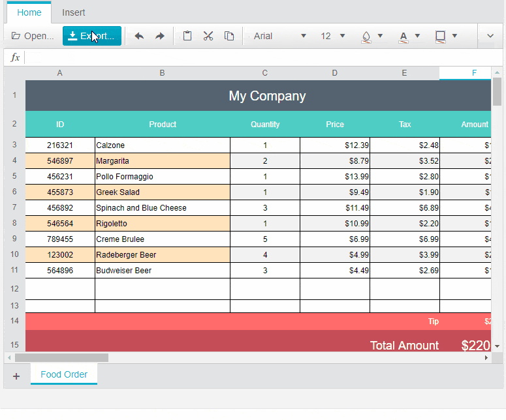Image resolution: width=506 pixels, height=420 pixels.
Task: Select ID cell 216321
Action: [60, 145]
